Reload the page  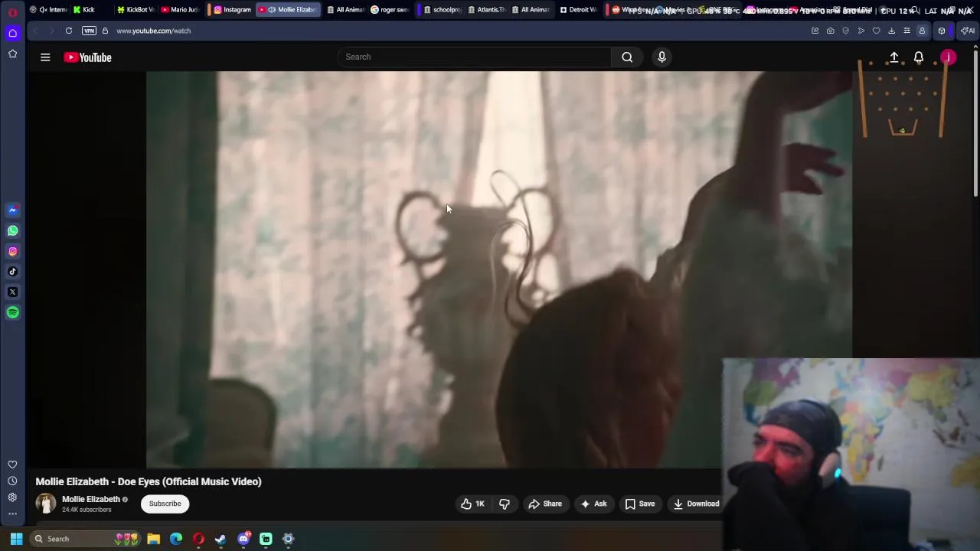pyautogui.click(x=69, y=31)
